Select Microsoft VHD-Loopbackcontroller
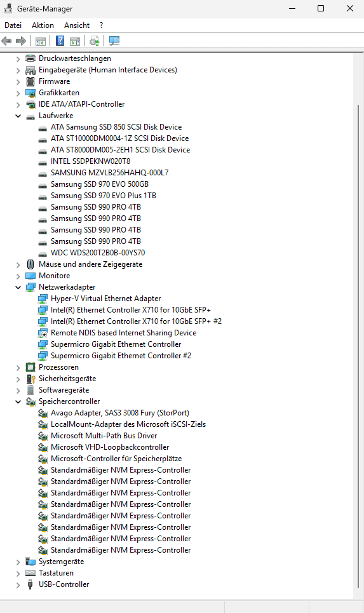Screen dimensions: 364x613 coord(110,447)
